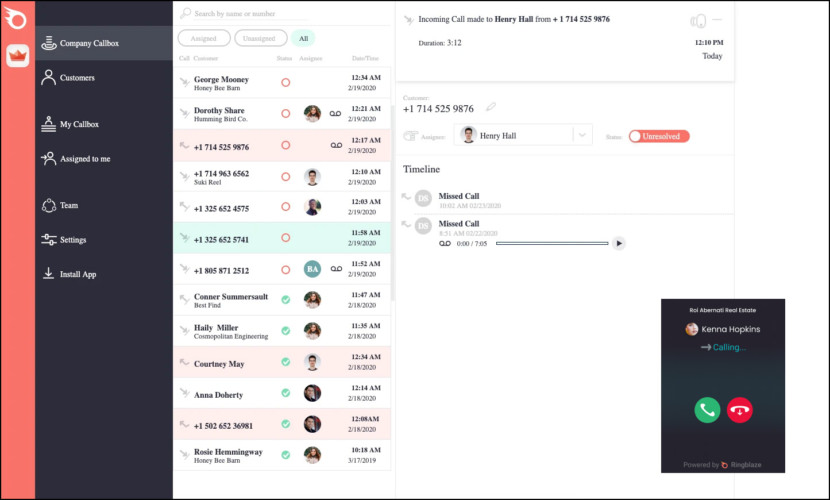The height and width of the screenshot is (500, 830).
Task: Open My Callbox
Action: pyautogui.click(x=70, y=124)
